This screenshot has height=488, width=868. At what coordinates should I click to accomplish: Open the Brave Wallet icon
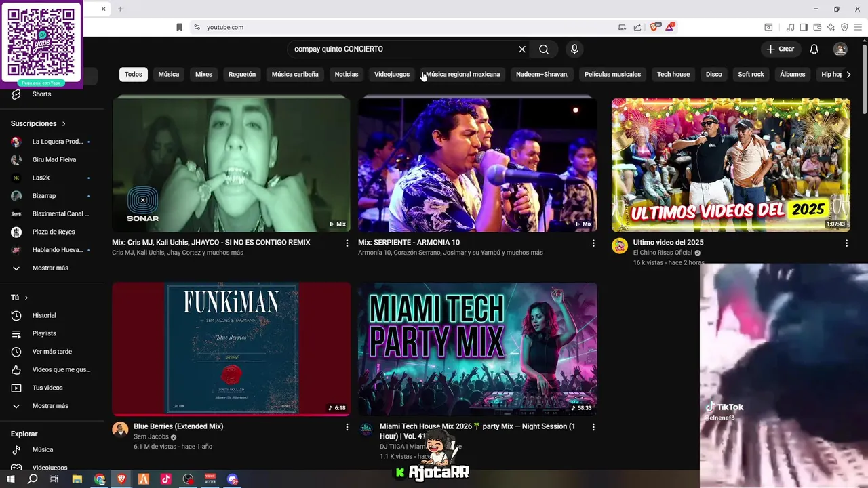pyautogui.click(x=817, y=27)
